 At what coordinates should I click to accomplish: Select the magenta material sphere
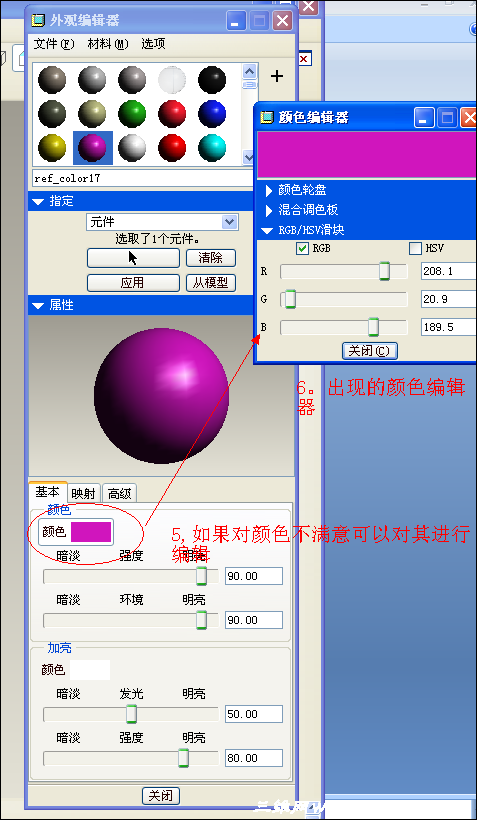(x=93, y=148)
